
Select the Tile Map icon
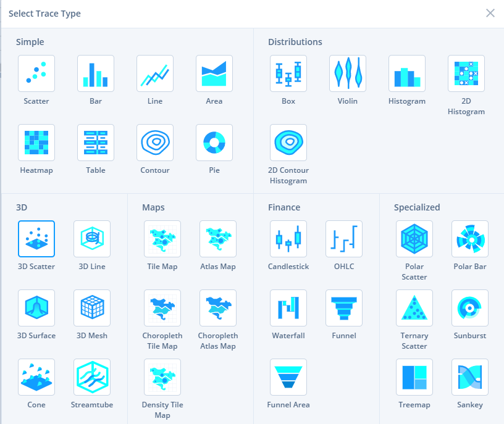click(162, 239)
